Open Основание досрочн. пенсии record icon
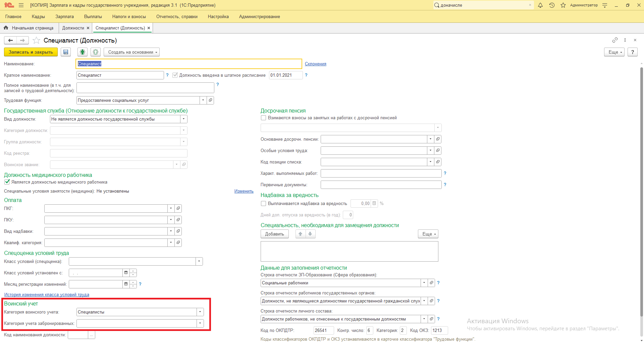 point(438,139)
